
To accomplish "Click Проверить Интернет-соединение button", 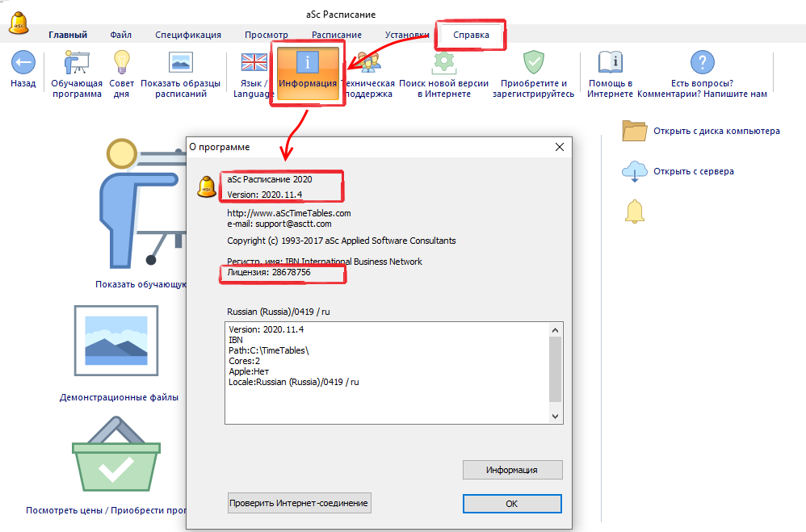I will pyautogui.click(x=299, y=503).
